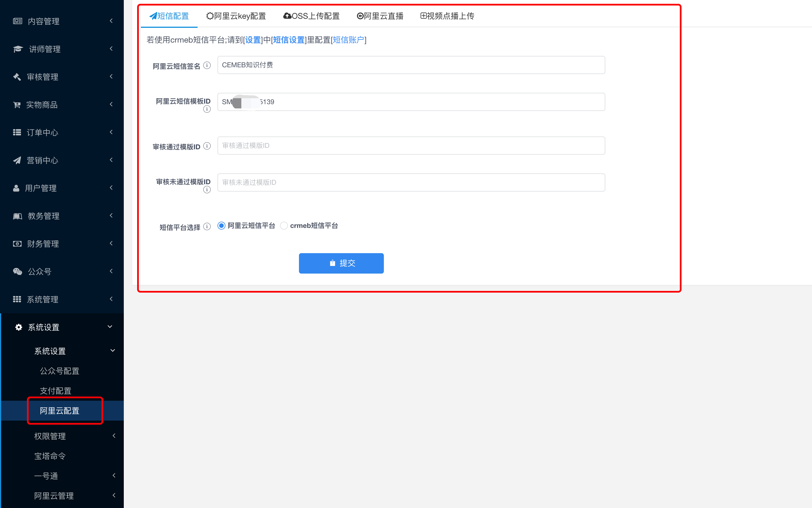Expand 实物商品 menu chevron

click(111, 104)
